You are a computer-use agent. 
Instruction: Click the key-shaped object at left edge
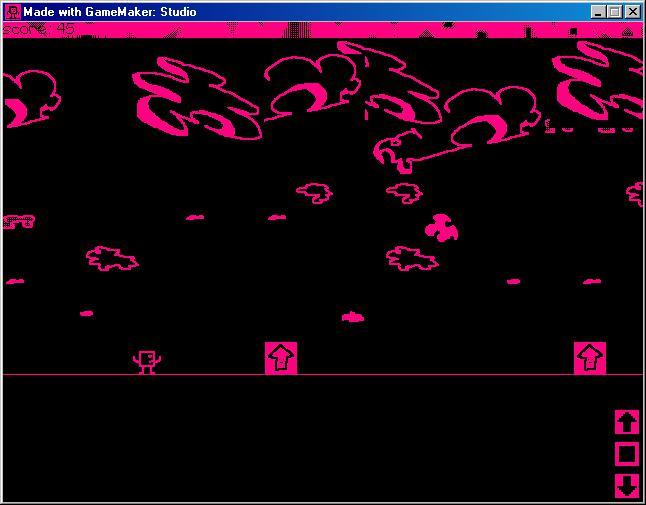(18, 221)
